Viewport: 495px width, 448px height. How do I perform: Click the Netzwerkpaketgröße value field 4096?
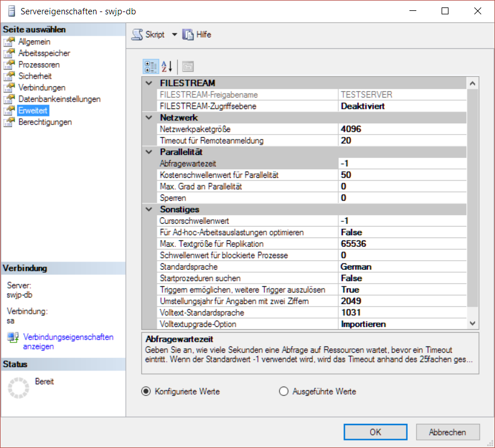pyautogui.click(x=402, y=129)
